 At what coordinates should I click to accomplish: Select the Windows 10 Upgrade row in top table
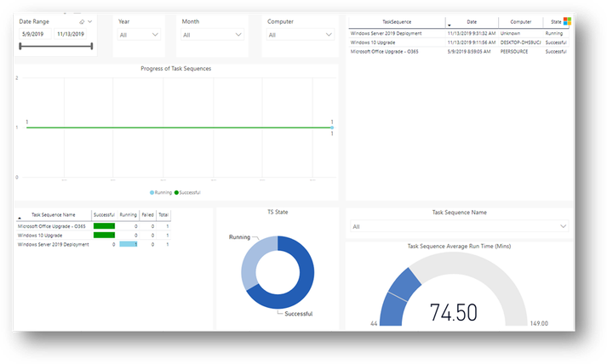(x=459, y=43)
